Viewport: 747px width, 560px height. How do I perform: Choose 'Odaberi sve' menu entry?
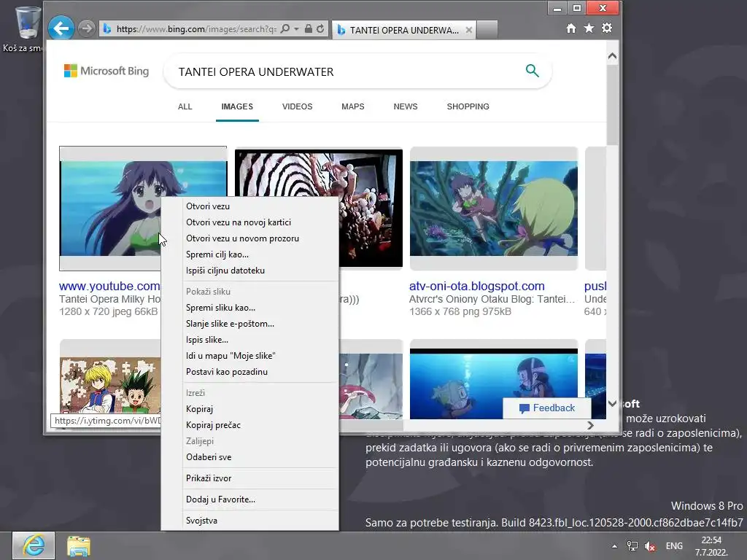pyautogui.click(x=249, y=457)
